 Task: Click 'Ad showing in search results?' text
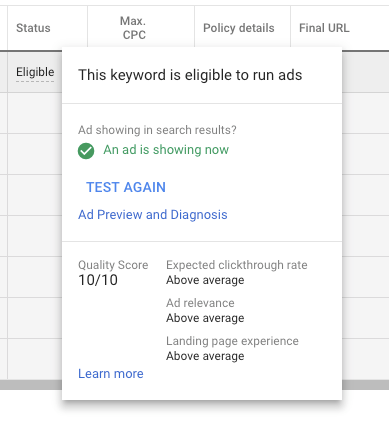157,130
